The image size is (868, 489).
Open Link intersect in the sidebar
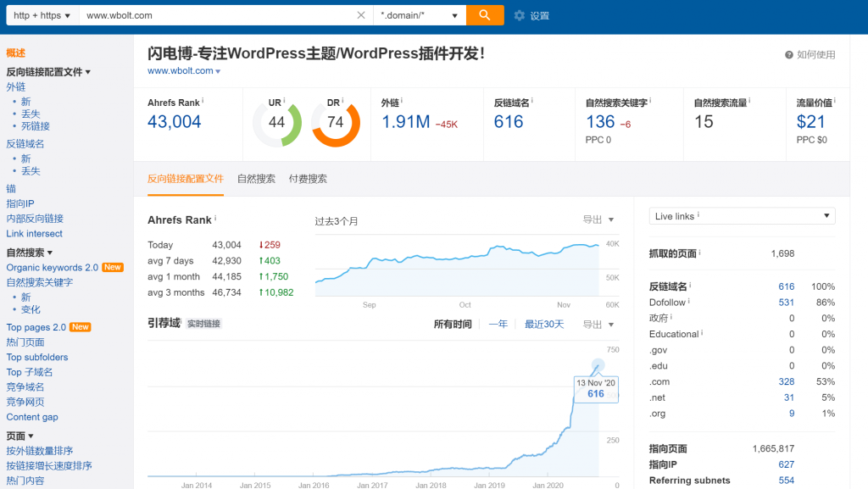click(35, 234)
